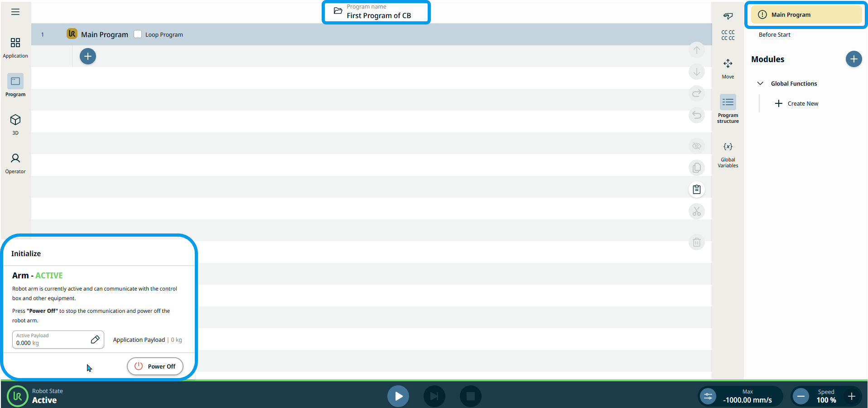Screen dimensions: 868x408
Task: Open the Operator screen
Action: click(15, 163)
